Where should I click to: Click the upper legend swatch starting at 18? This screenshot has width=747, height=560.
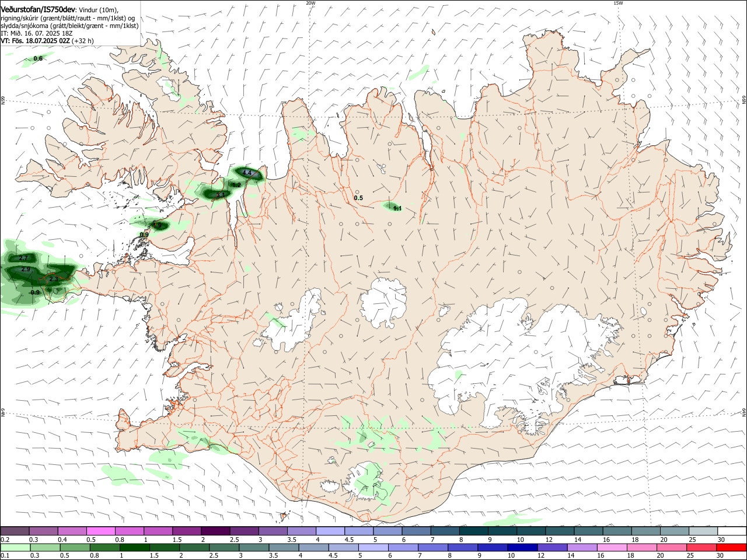tap(645, 531)
